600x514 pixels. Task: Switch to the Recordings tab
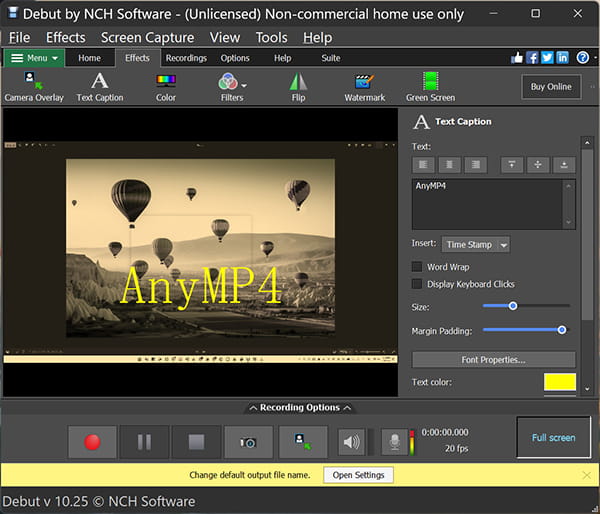[186, 58]
